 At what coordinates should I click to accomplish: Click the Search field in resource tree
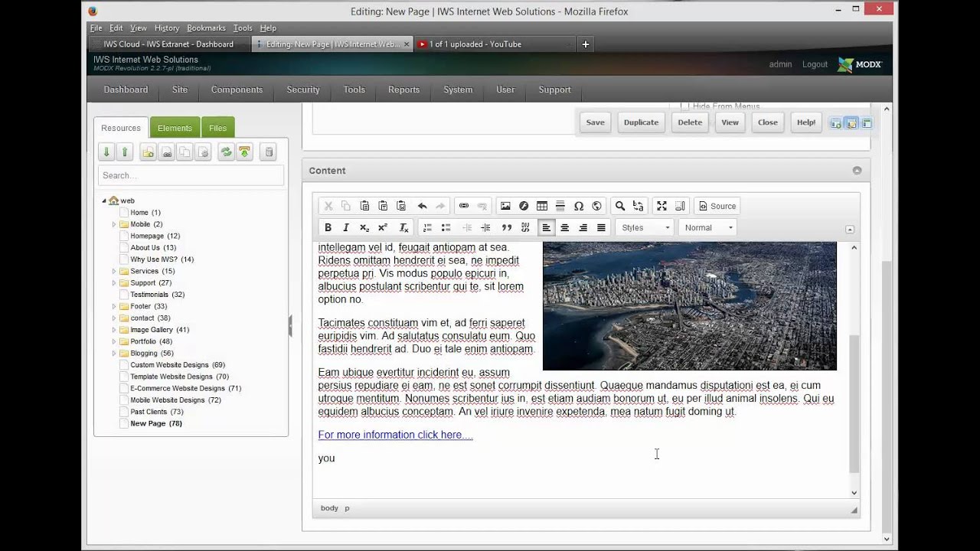[191, 175]
